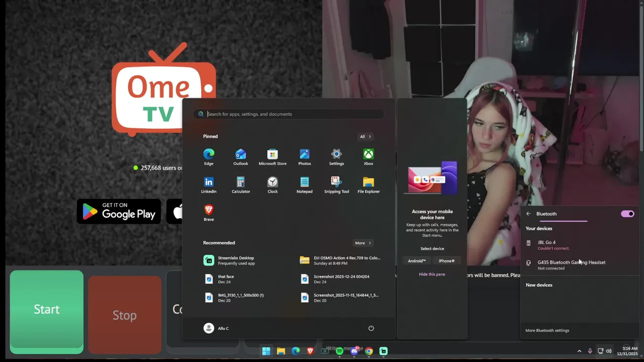Image resolution: width=644 pixels, height=362 pixels.
Task: Open the Calculator app
Action: click(x=240, y=185)
